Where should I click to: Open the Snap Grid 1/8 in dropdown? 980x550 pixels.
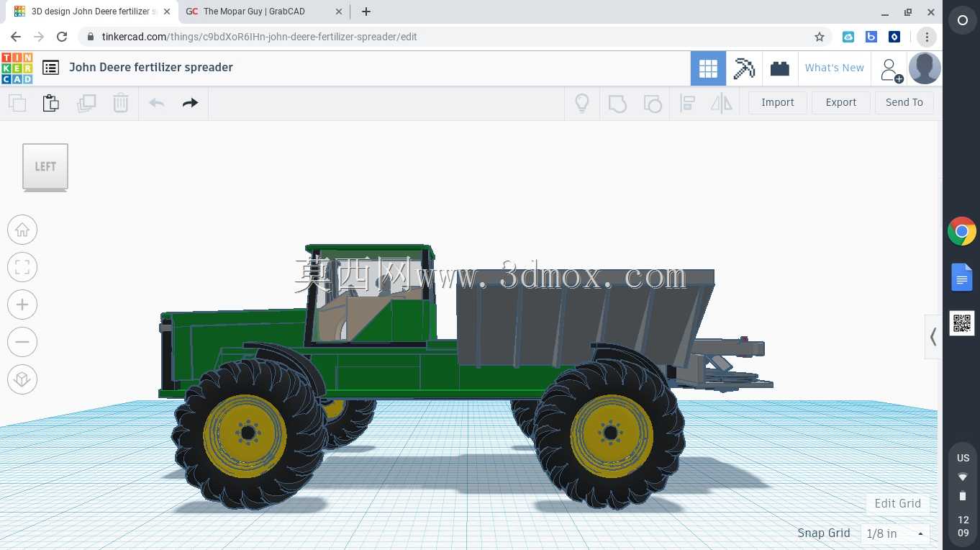895,533
